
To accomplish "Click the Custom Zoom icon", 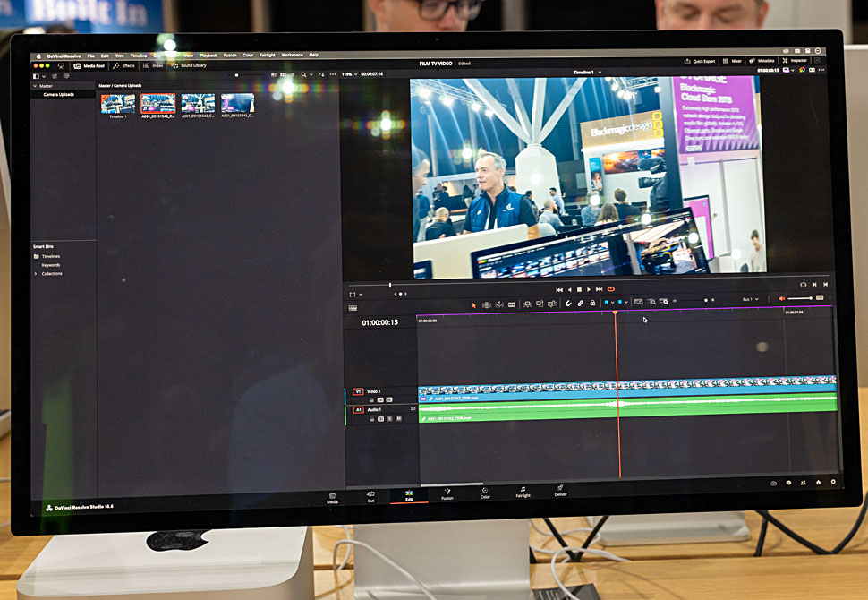I will (x=664, y=302).
